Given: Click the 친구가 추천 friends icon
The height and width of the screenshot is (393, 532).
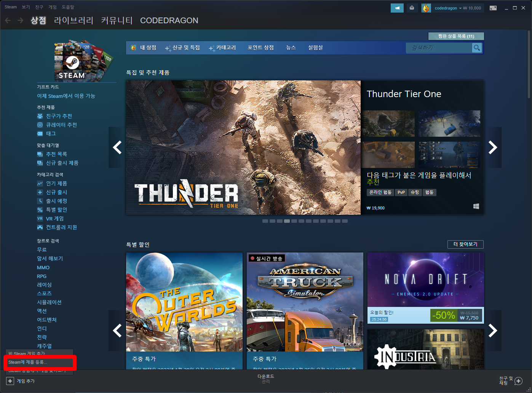Looking at the screenshot, I should click(40, 116).
